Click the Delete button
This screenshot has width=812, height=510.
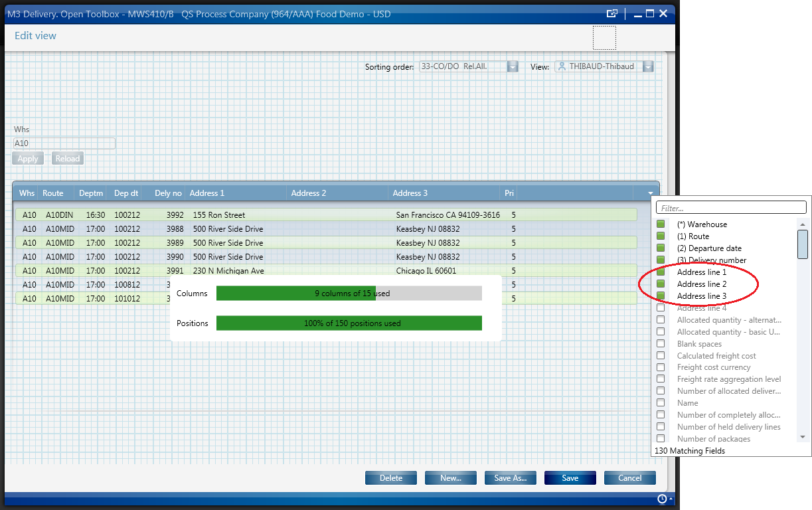coord(390,478)
